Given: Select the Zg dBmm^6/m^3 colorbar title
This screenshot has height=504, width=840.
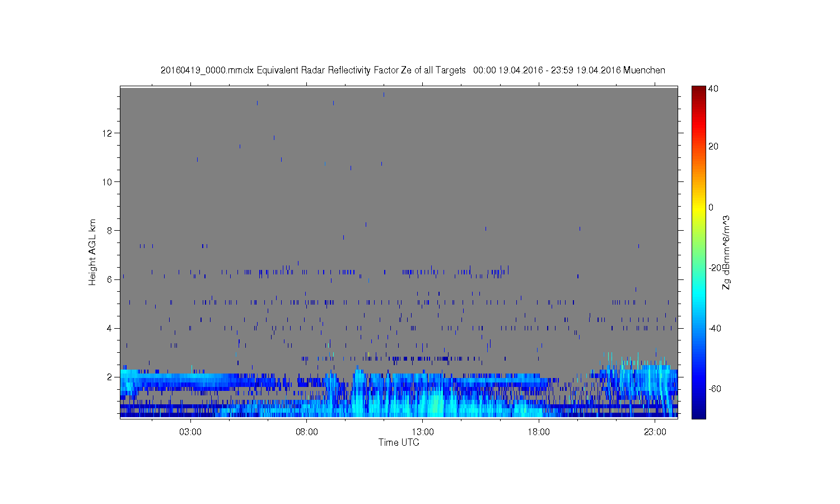Looking at the screenshot, I should click(726, 252).
